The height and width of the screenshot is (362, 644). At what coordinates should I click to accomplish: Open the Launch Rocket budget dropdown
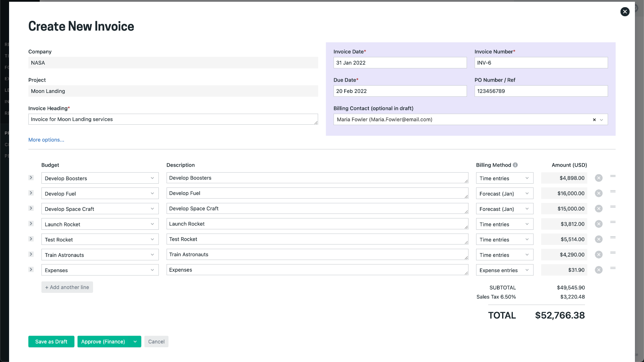click(100, 224)
